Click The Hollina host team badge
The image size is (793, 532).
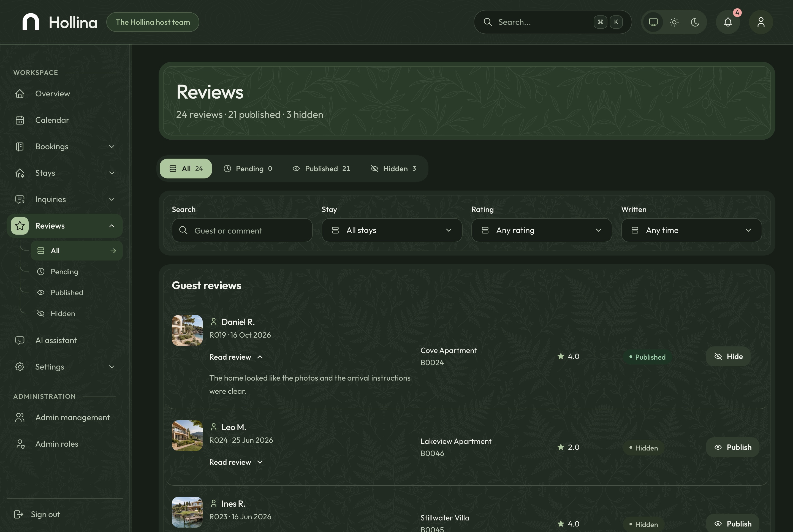point(153,22)
